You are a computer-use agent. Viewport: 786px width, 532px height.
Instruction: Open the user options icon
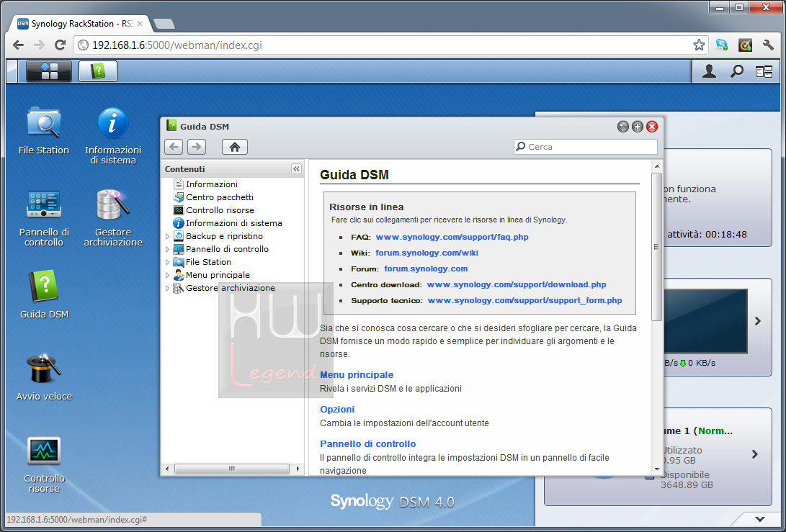(709, 72)
